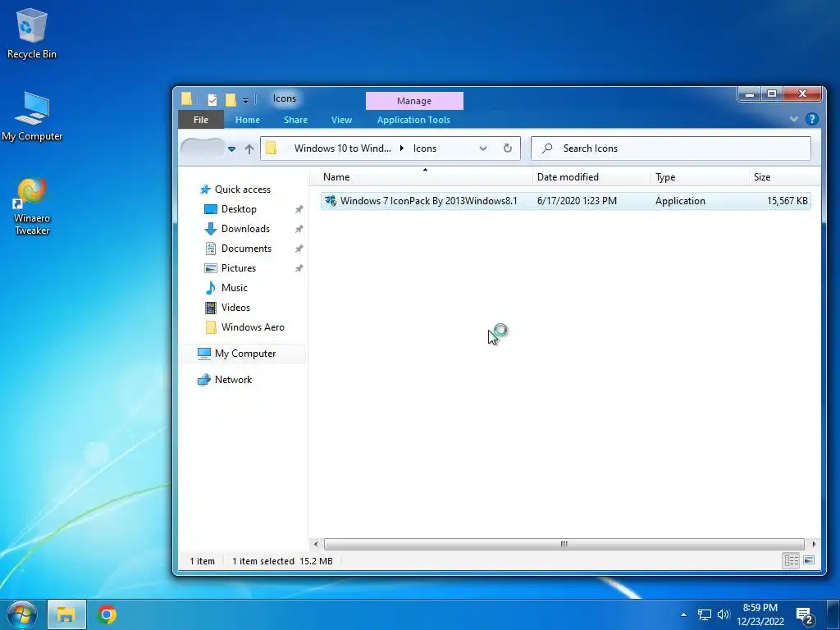Open the Action Center notifications icon
This screenshot has width=840, height=630.
(806, 615)
